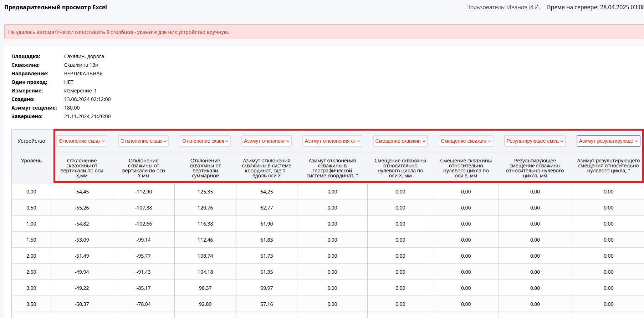Expand dropdown above geographic azimuth column

(x=332, y=141)
